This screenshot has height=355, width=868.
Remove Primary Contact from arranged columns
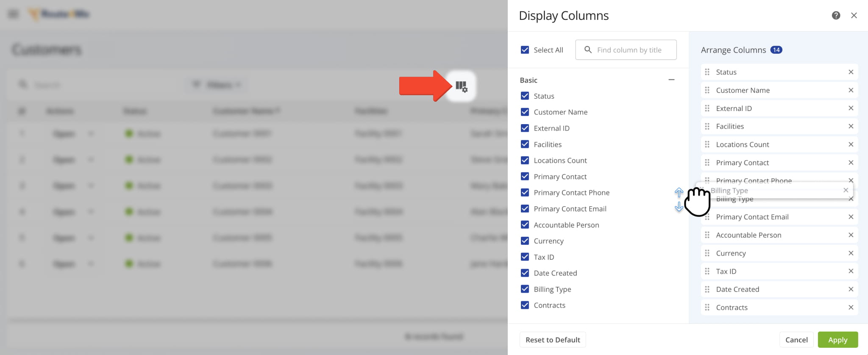click(851, 163)
